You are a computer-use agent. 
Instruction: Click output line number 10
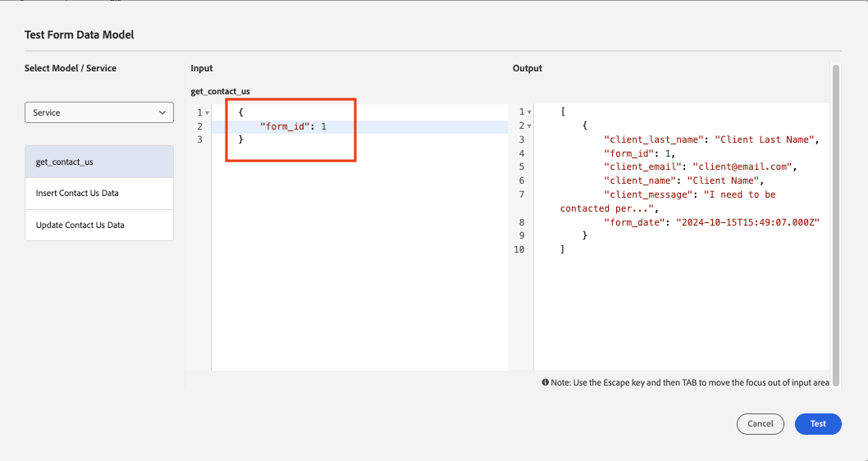coord(519,249)
